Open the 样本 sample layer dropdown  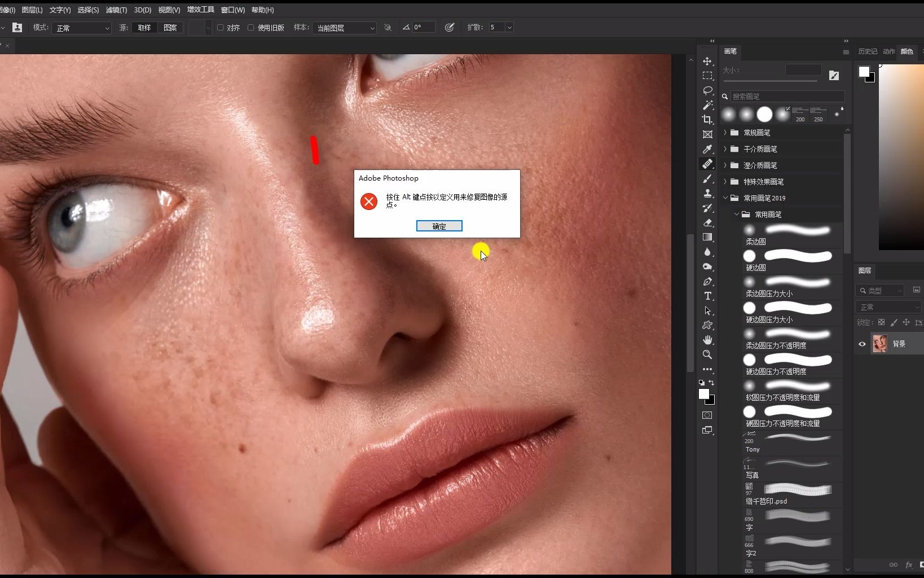pyautogui.click(x=344, y=28)
